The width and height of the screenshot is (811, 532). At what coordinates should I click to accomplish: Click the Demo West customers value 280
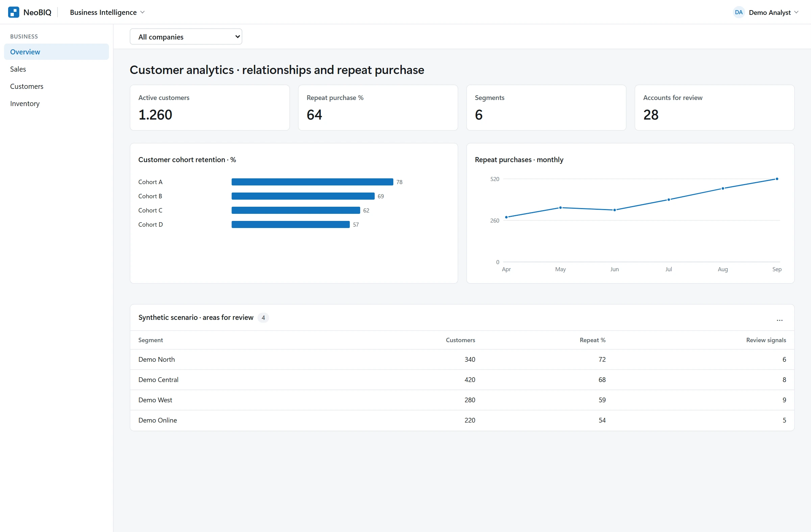470,400
